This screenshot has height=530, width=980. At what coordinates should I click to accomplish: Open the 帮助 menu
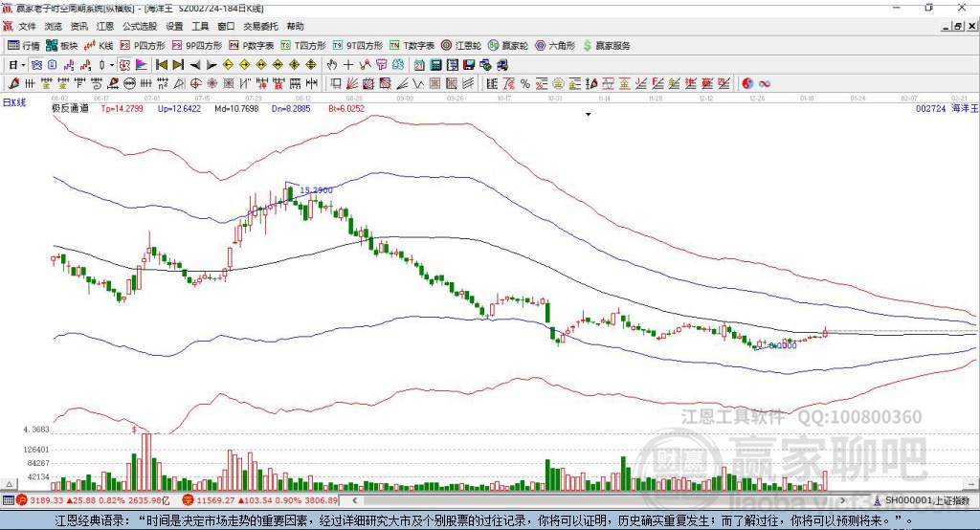[295, 26]
